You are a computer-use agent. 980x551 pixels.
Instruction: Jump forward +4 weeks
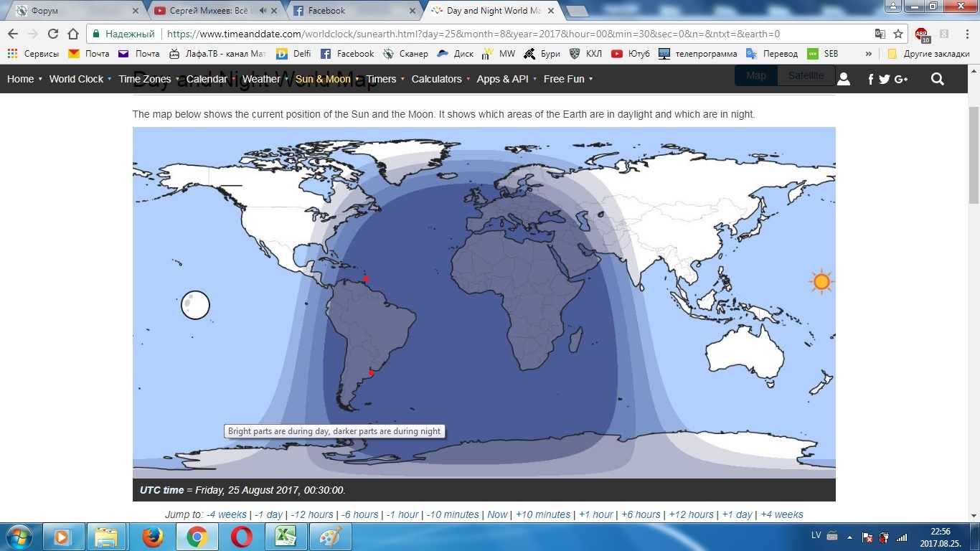click(x=782, y=514)
